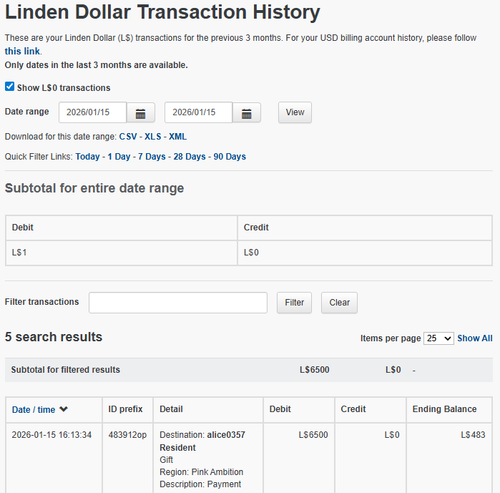The width and height of the screenshot is (500, 493).
Task: Open the Items per page dropdown
Action: click(438, 338)
